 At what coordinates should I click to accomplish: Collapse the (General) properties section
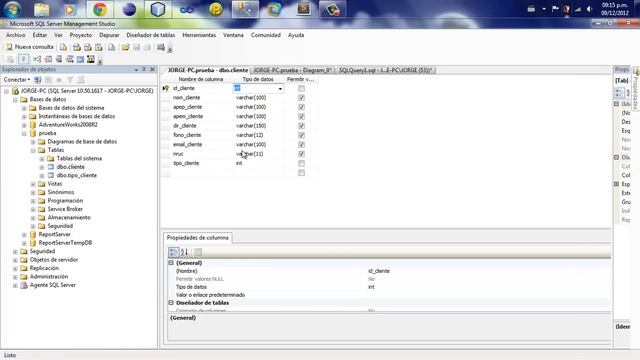[171, 263]
